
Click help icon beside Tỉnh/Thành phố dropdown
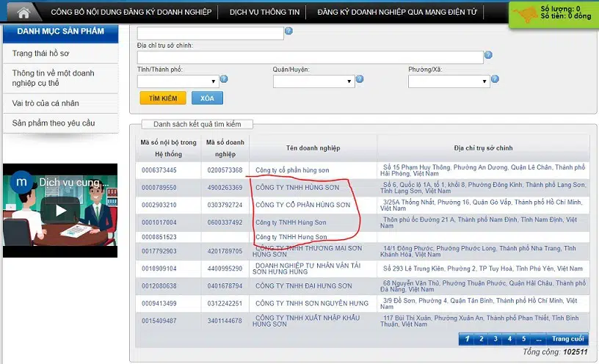point(224,79)
